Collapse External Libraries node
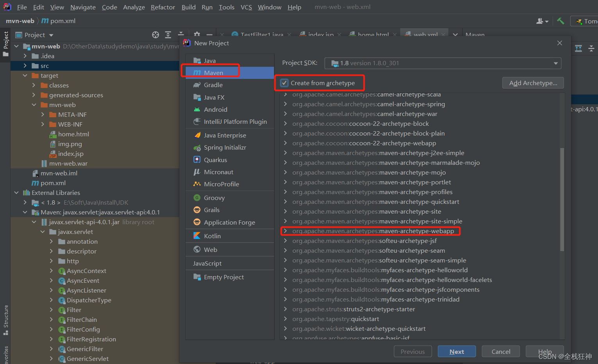Image resolution: width=598 pixels, height=364 pixels. (16, 193)
